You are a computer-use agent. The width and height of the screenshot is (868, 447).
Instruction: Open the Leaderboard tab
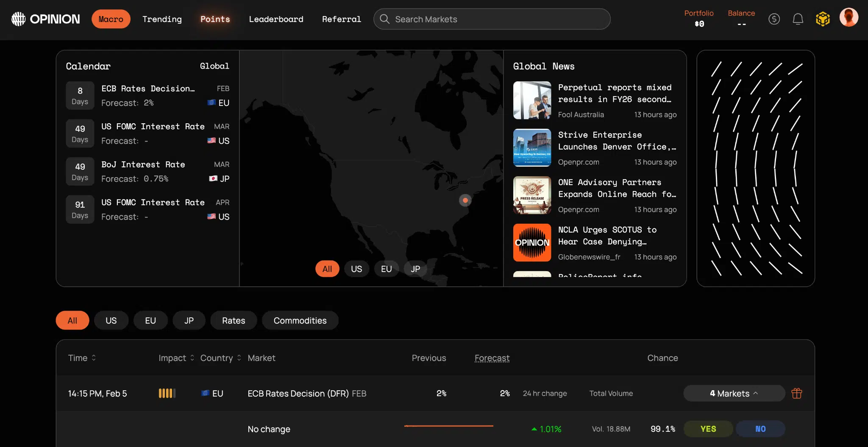(276, 19)
